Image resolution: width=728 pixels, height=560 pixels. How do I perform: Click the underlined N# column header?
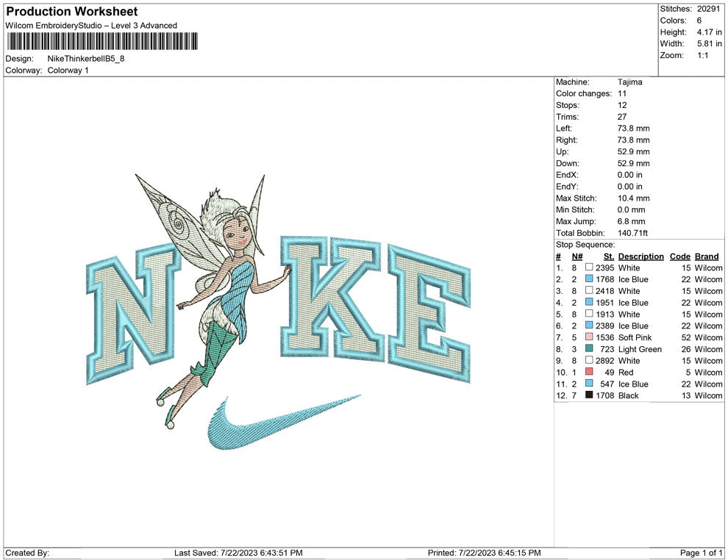577,256
